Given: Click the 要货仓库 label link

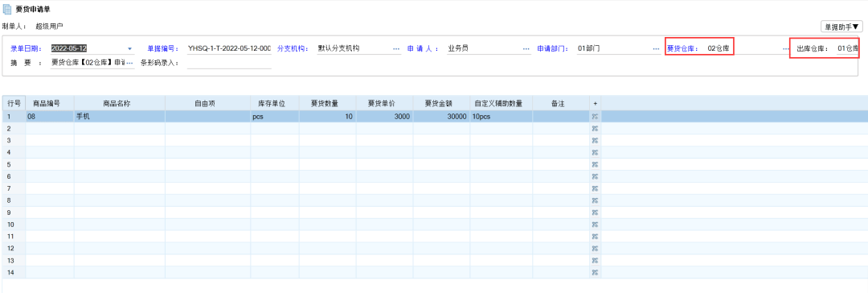Looking at the screenshot, I should [x=682, y=49].
